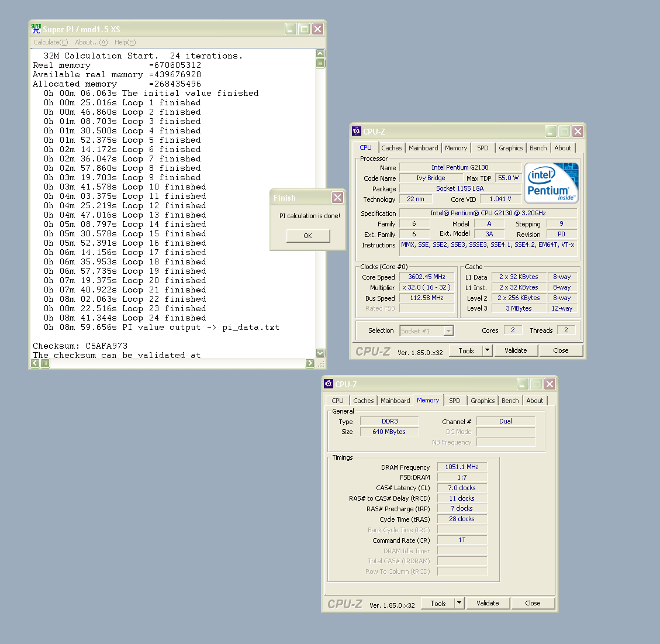This screenshot has height=644, width=660.
Task: Click the memory Type value DDR3
Action: click(x=389, y=421)
